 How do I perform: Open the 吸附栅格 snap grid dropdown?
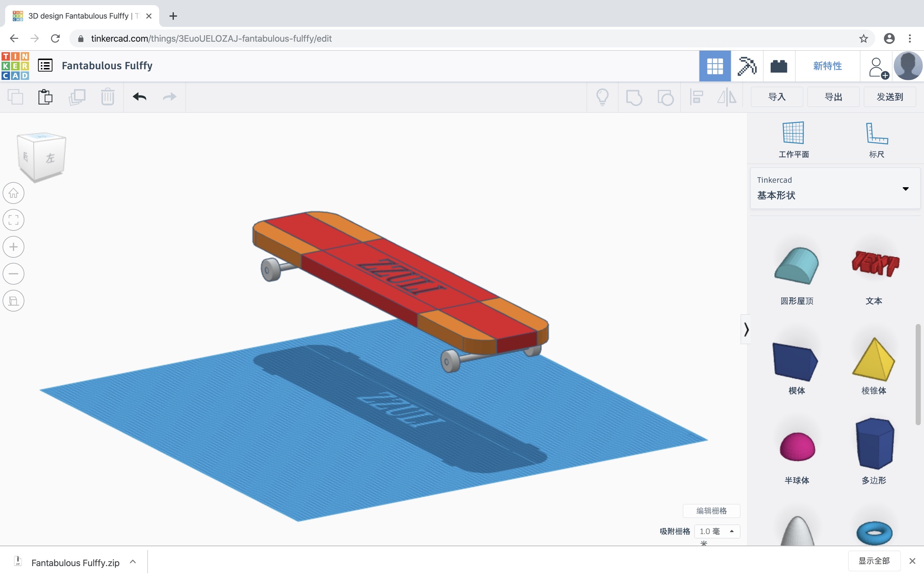tap(717, 531)
